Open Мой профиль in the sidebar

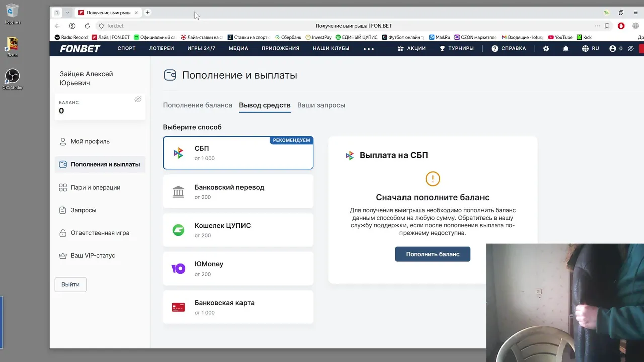tap(90, 142)
